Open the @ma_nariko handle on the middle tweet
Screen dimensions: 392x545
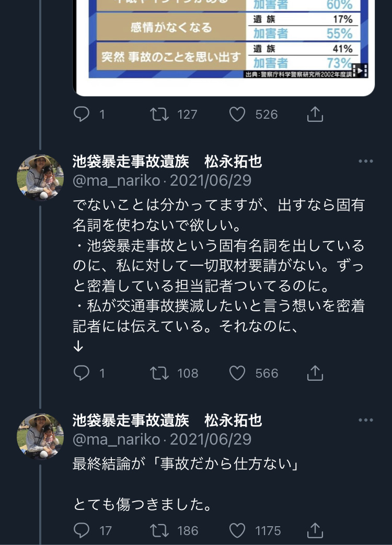(x=117, y=180)
